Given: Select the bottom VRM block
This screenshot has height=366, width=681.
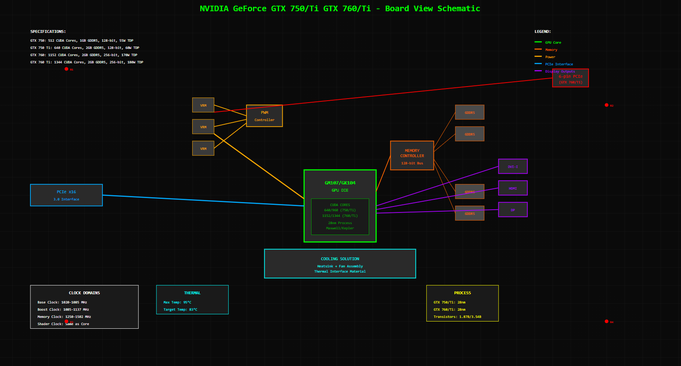Looking at the screenshot, I should 203,148.
